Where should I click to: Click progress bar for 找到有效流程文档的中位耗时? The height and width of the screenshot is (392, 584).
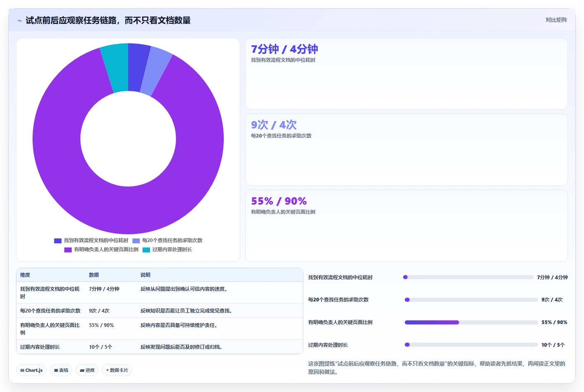(x=468, y=277)
